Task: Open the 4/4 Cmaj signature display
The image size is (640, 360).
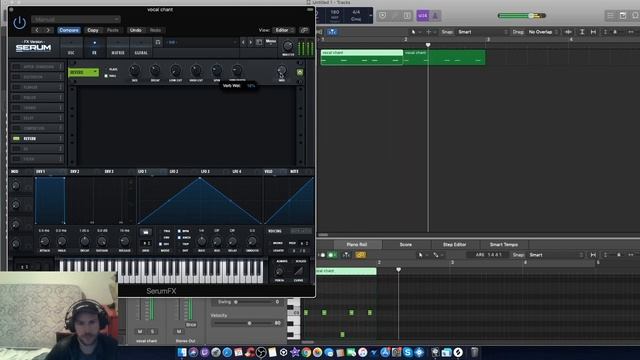Action: 356,15
